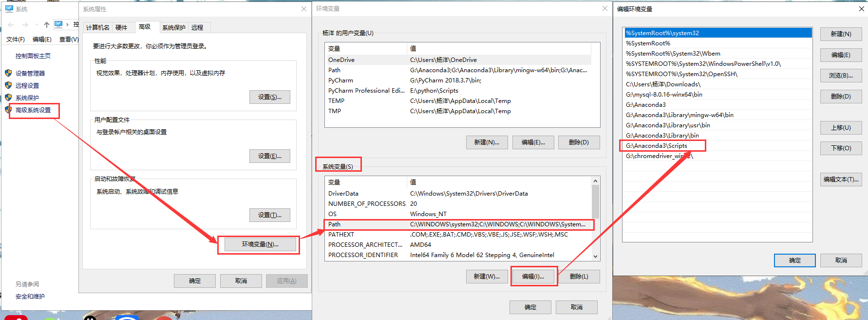This screenshot has height=320, width=868.
Task: Open 环境变量(N) button
Action: (x=260, y=244)
